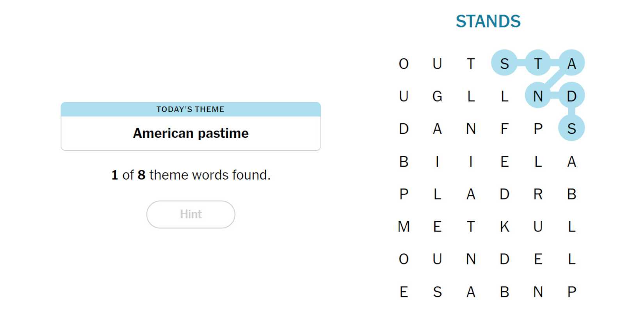Select the letter F in the grid
The width and height of the screenshot is (644, 322).
504,129
